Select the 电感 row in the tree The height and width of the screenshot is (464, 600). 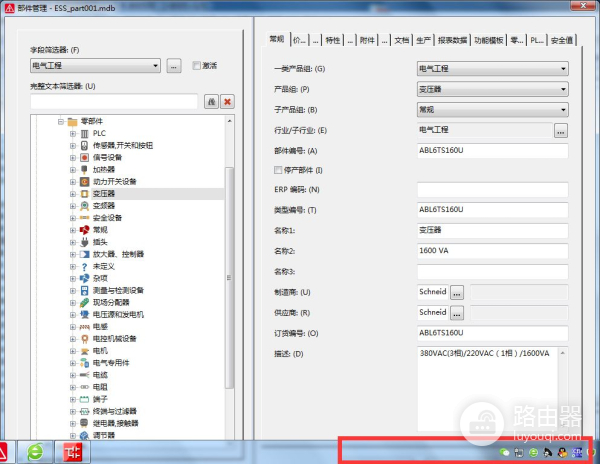click(100, 327)
